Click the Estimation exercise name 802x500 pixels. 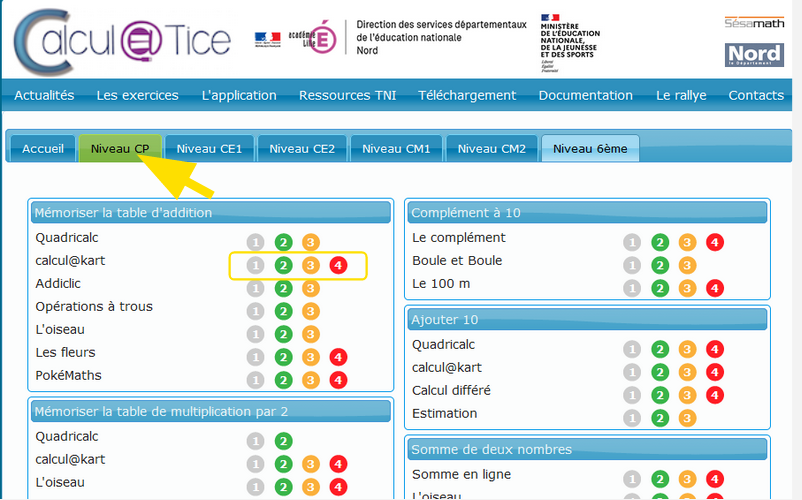[x=444, y=413]
